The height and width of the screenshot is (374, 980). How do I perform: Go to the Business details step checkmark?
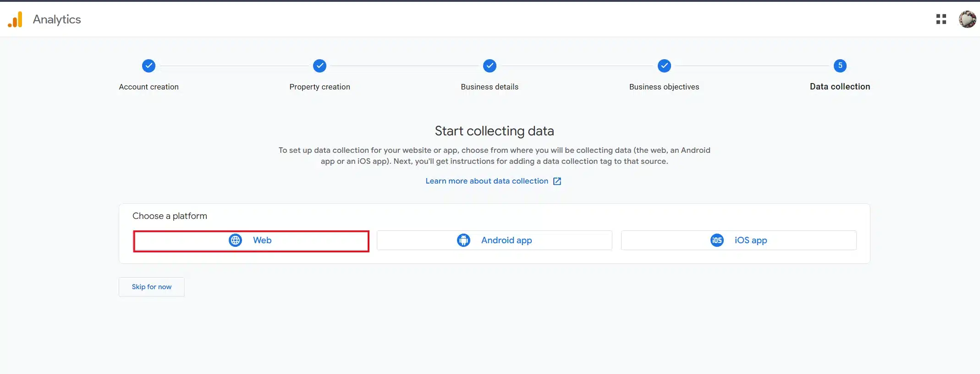(490, 66)
